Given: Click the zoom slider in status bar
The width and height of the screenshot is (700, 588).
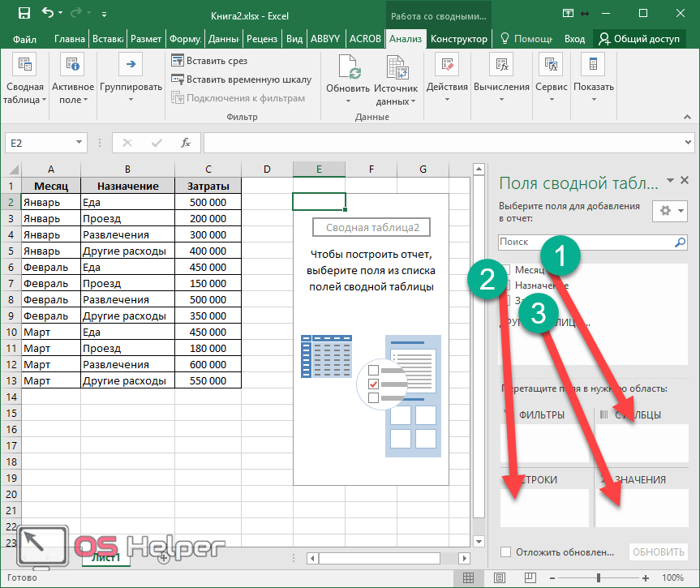Looking at the screenshot, I should (x=598, y=577).
